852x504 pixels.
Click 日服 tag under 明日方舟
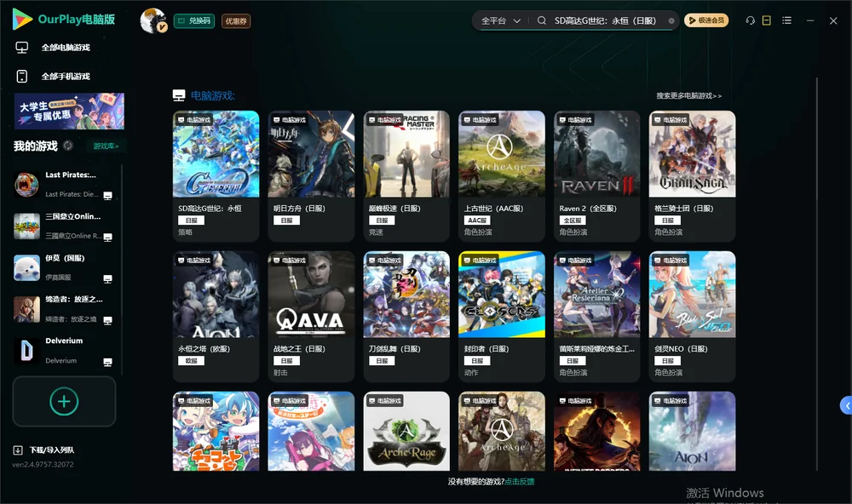[286, 220]
